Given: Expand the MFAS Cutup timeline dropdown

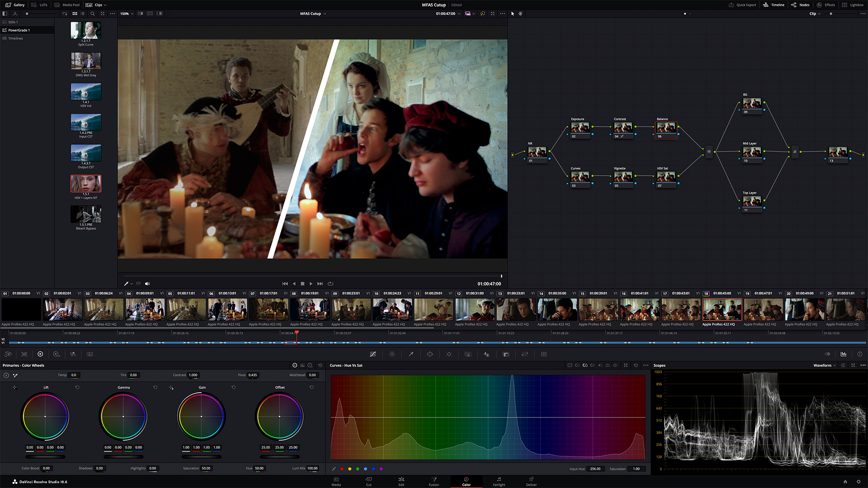Looking at the screenshot, I should (x=325, y=13).
